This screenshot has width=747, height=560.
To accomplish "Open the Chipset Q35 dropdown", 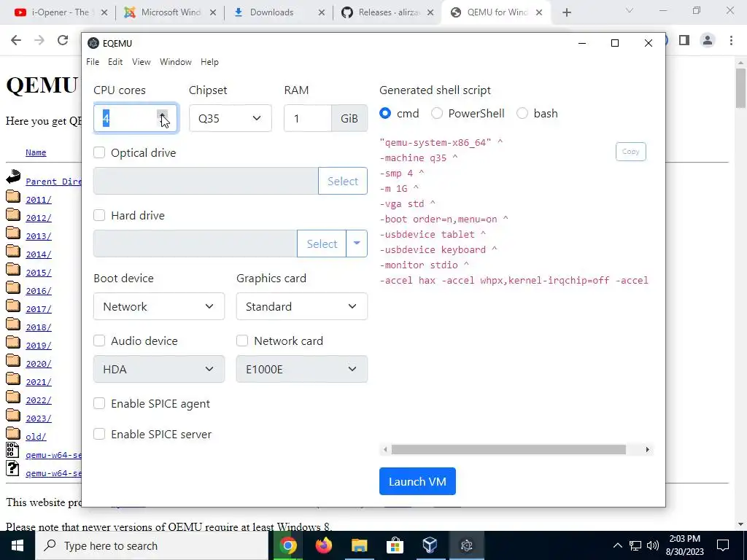I will click(230, 118).
